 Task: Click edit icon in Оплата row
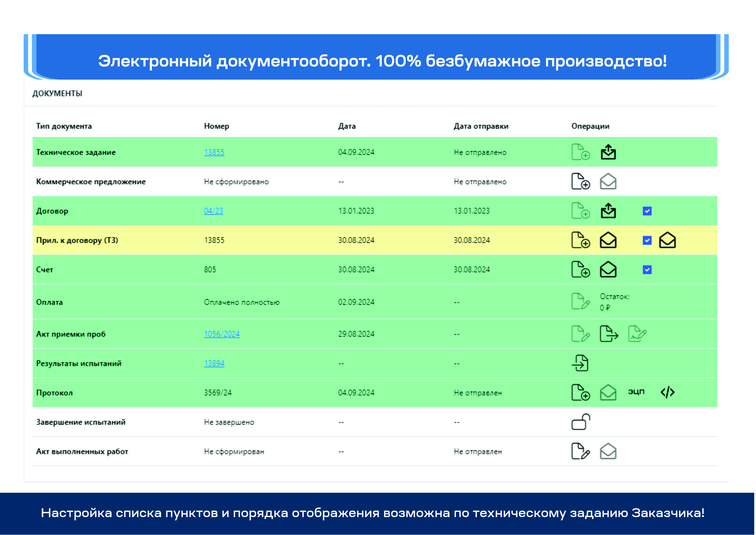tap(580, 301)
